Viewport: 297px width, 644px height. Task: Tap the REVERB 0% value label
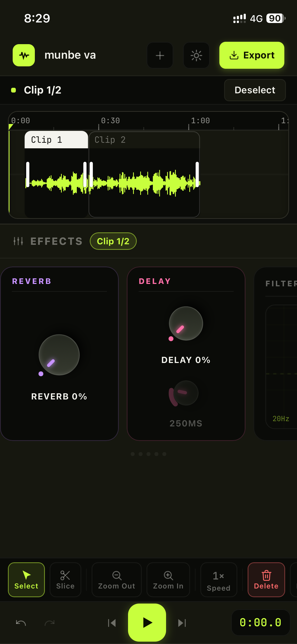click(x=59, y=397)
